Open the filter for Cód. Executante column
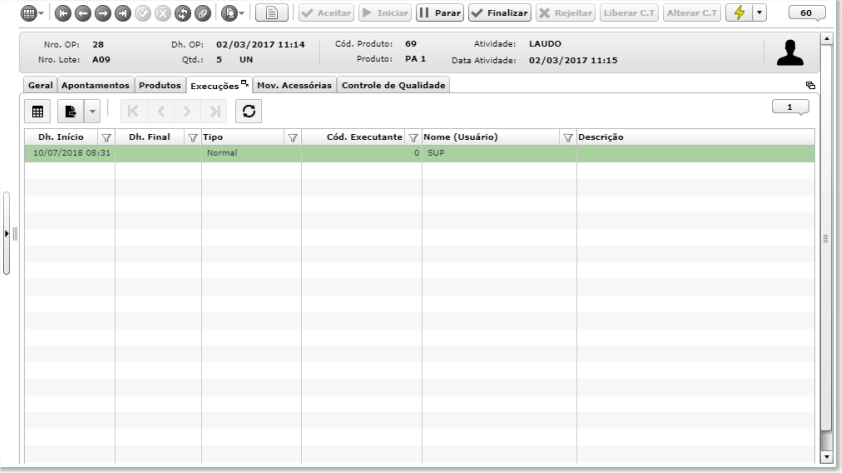 point(413,137)
